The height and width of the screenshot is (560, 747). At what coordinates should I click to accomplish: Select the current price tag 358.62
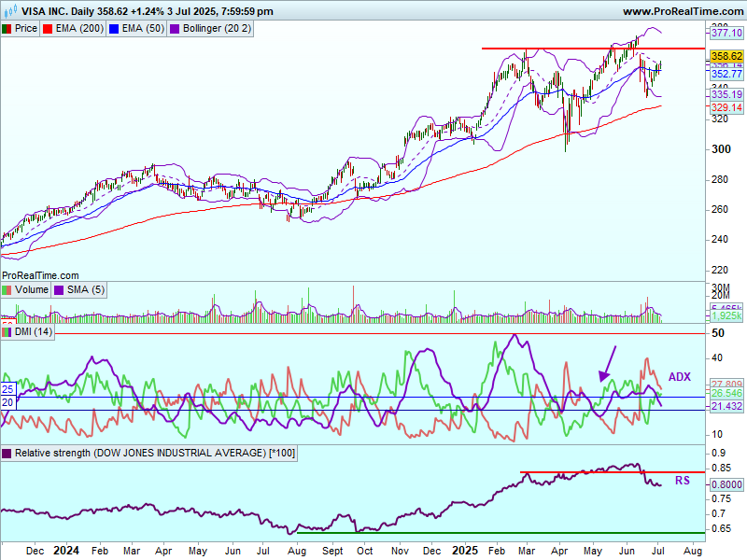(726, 56)
